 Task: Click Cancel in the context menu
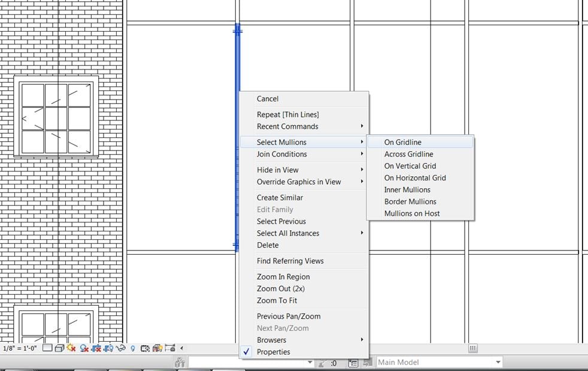pos(267,98)
